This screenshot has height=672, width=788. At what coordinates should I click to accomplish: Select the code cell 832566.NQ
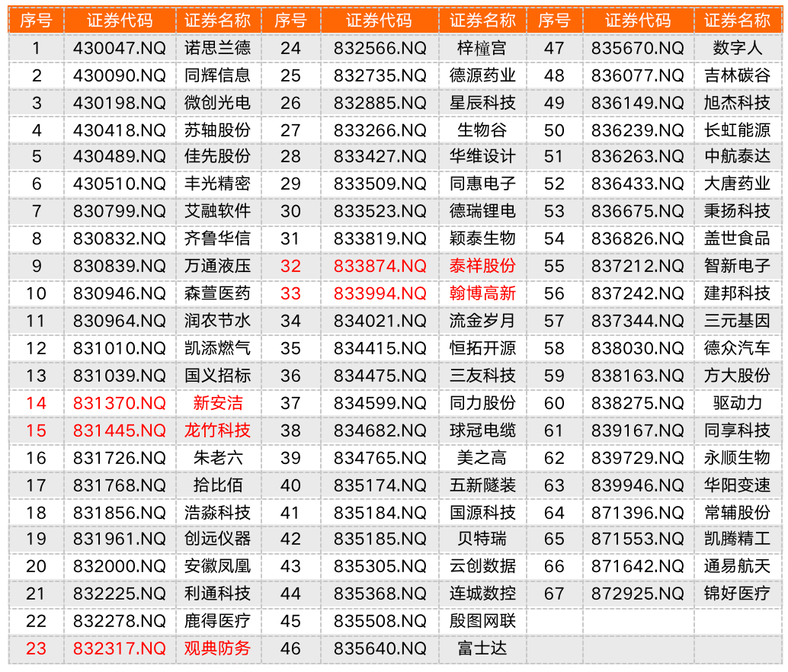click(x=380, y=48)
